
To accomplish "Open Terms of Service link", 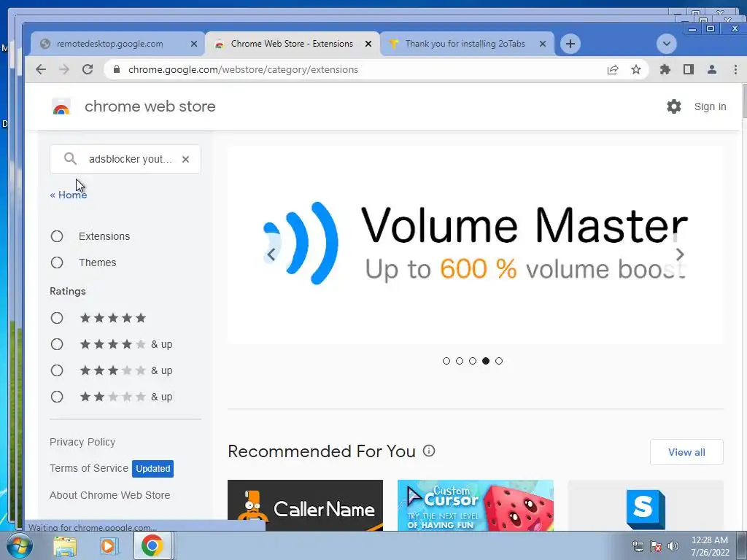I will 88,468.
